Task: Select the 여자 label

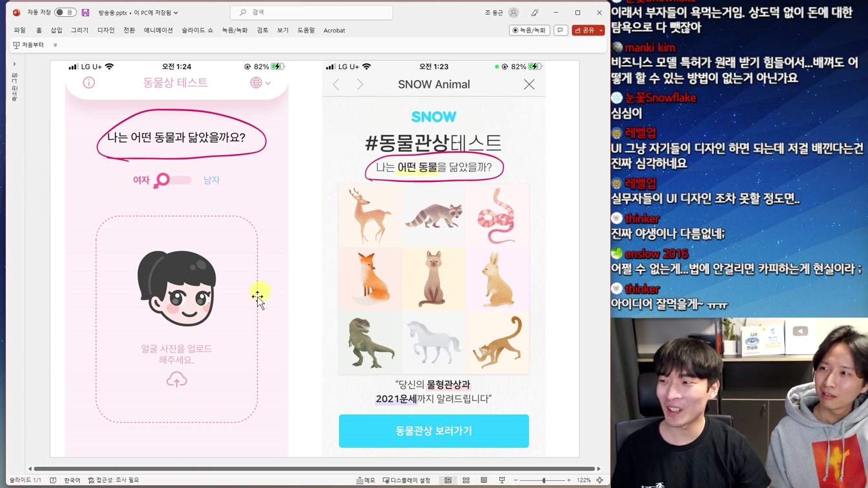Action: click(141, 180)
